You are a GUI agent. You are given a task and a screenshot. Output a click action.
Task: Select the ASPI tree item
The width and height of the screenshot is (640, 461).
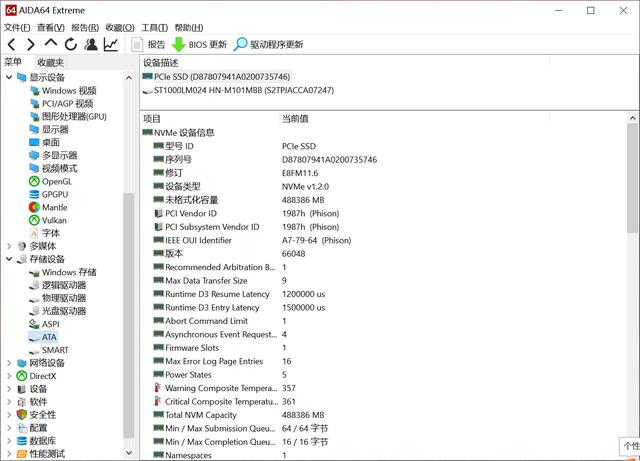coord(44,324)
